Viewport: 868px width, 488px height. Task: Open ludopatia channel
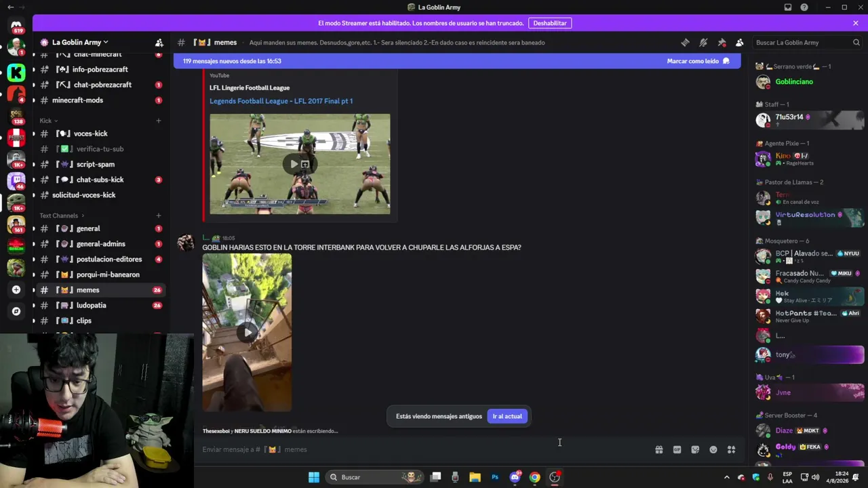pos(100,305)
